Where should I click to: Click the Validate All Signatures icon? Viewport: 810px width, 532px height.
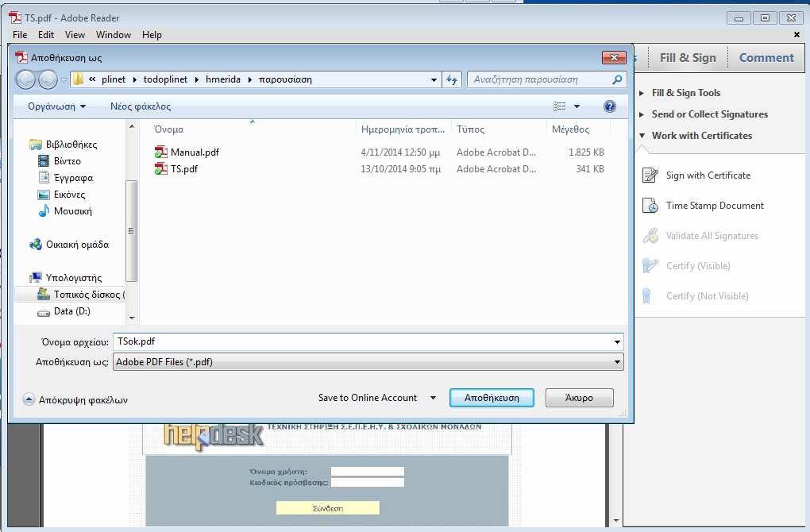coord(650,236)
